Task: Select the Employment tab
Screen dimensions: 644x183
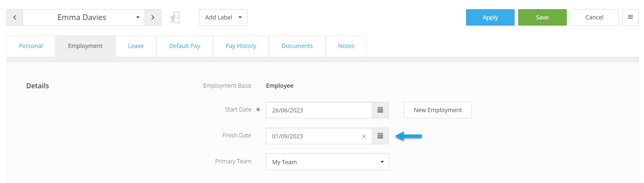Action: (85, 46)
